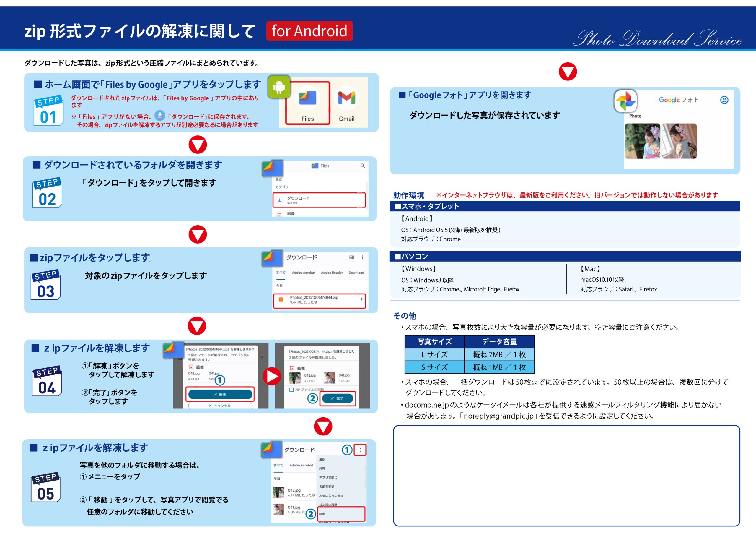Click the red play arrow between dialogs
The width and height of the screenshot is (756, 535).
(272, 377)
